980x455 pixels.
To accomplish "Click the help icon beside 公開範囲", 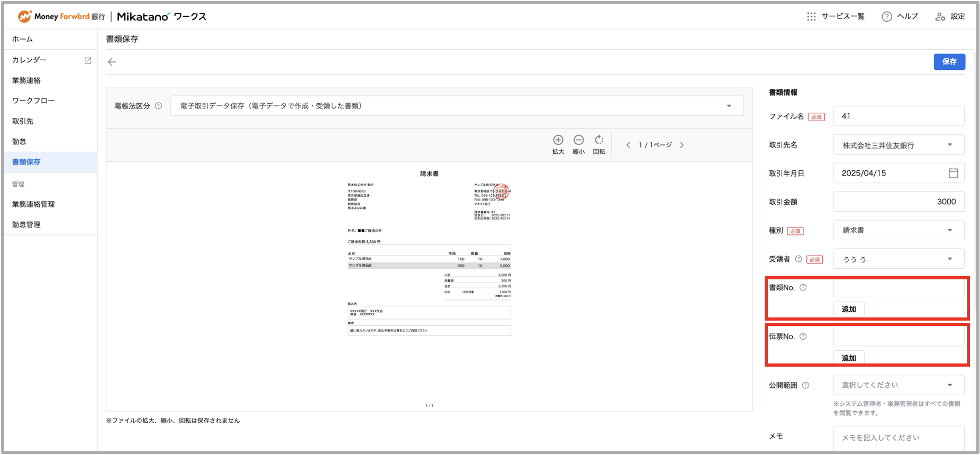I will (x=805, y=385).
